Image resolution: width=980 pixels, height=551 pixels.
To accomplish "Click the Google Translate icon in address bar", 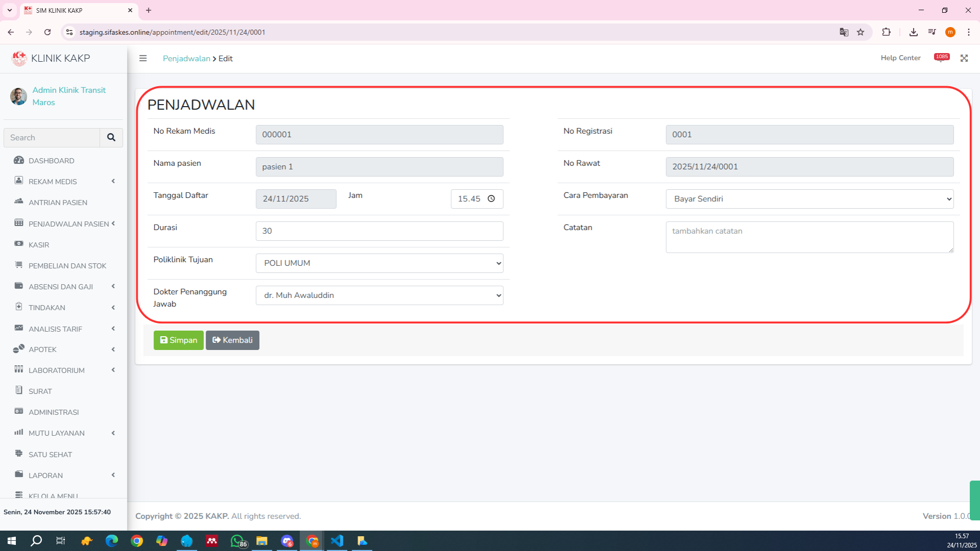I will click(x=844, y=32).
